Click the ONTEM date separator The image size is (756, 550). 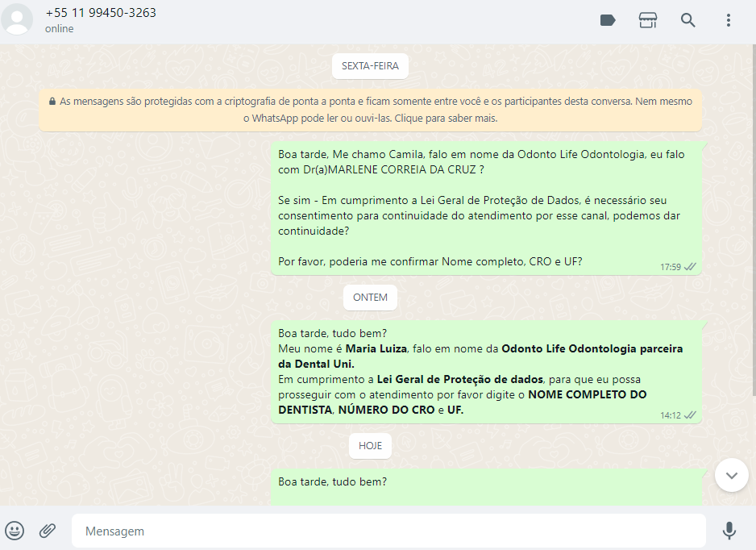tap(370, 298)
